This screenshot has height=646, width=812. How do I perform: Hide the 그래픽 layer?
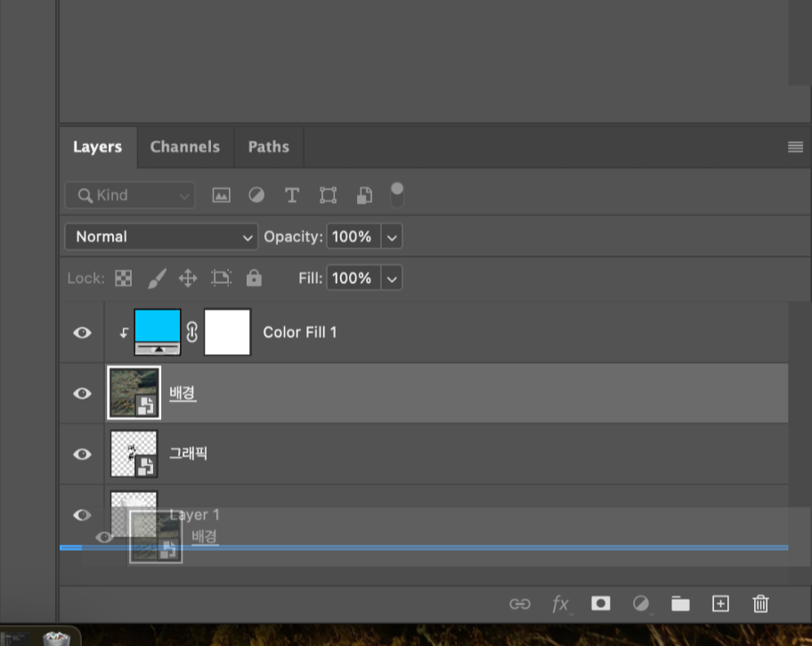tap(82, 454)
